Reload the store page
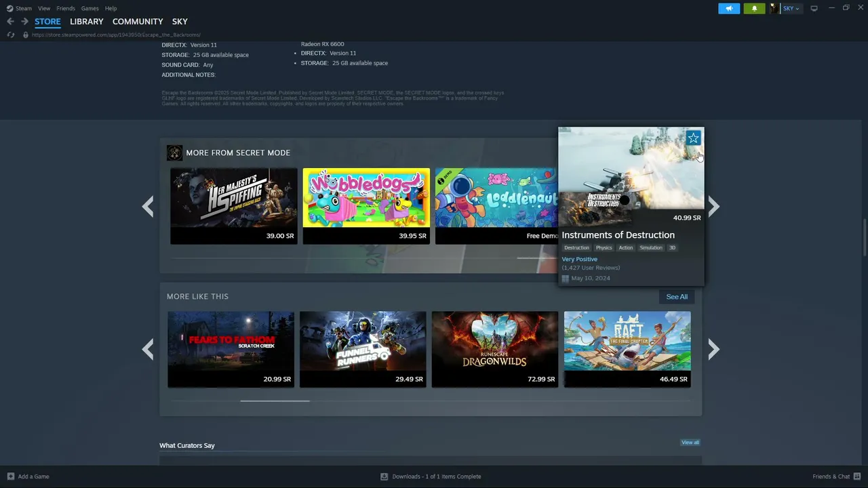Image resolution: width=868 pixels, height=488 pixels. coord(10,35)
